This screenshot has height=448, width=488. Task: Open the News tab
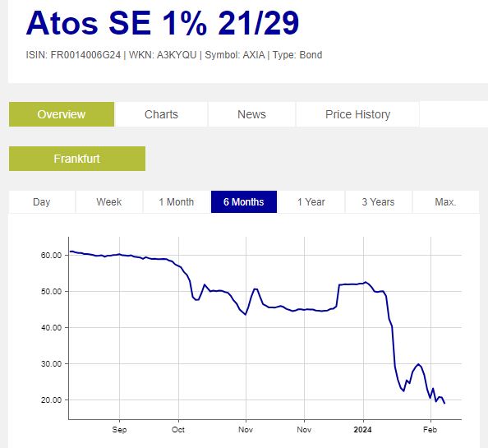click(251, 114)
